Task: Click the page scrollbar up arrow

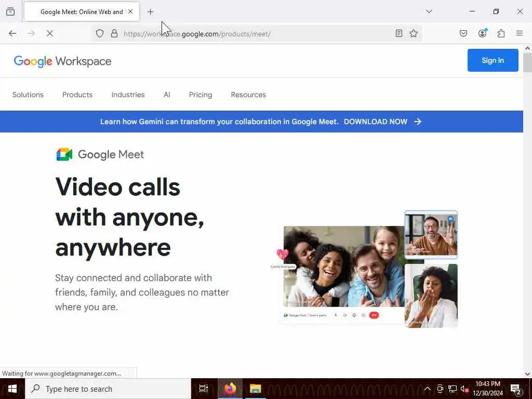Action: (527, 48)
